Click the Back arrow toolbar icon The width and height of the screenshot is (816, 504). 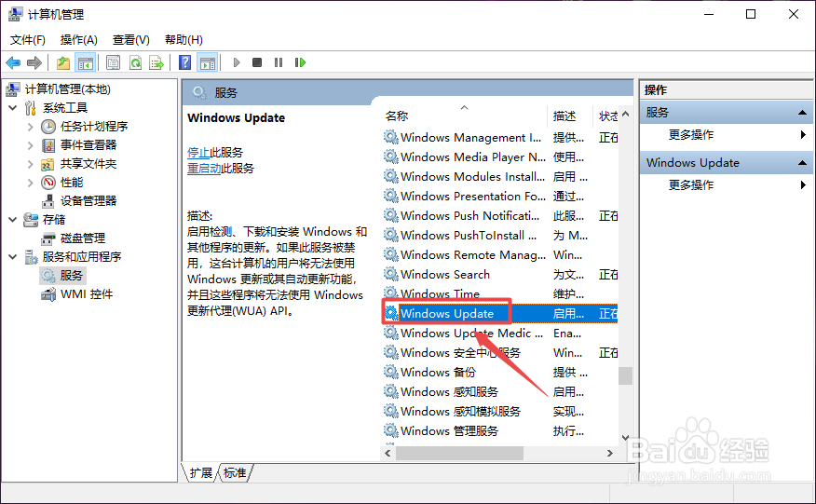[x=13, y=63]
